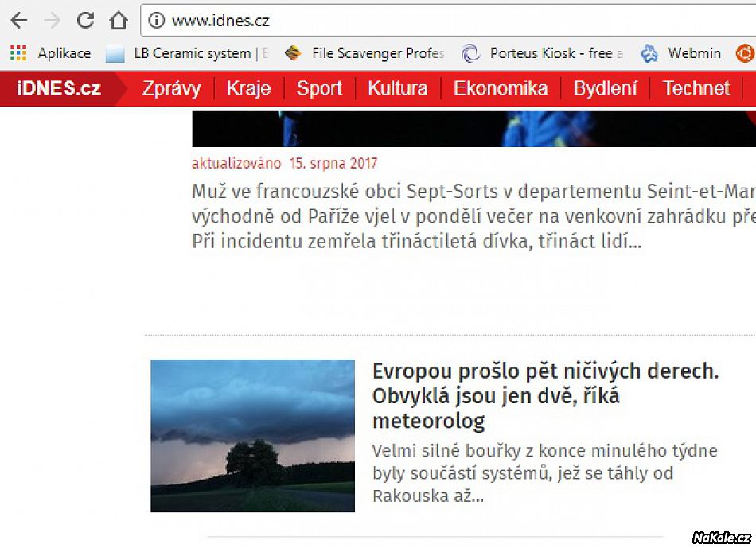Viewport: 756px width, 548px height.
Task: View site information icon in address bar
Action: [x=156, y=20]
